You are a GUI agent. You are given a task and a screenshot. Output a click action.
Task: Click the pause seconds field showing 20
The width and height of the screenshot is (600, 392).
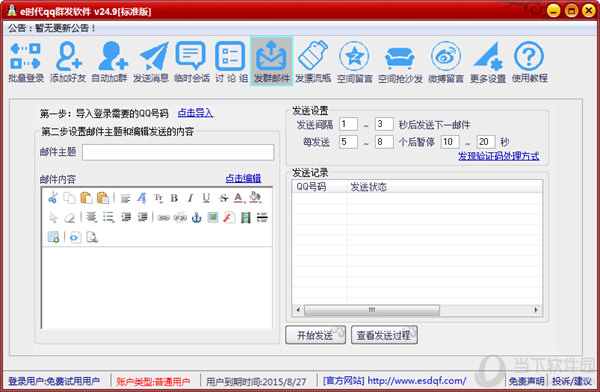tap(486, 142)
